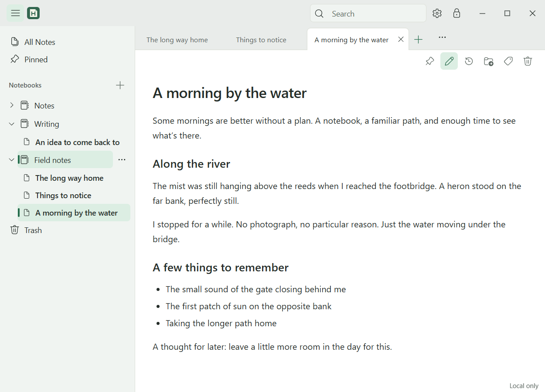Viewport: 545px width, 392px height.
Task: Switch to 'The long way home' tab
Action: 177,40
